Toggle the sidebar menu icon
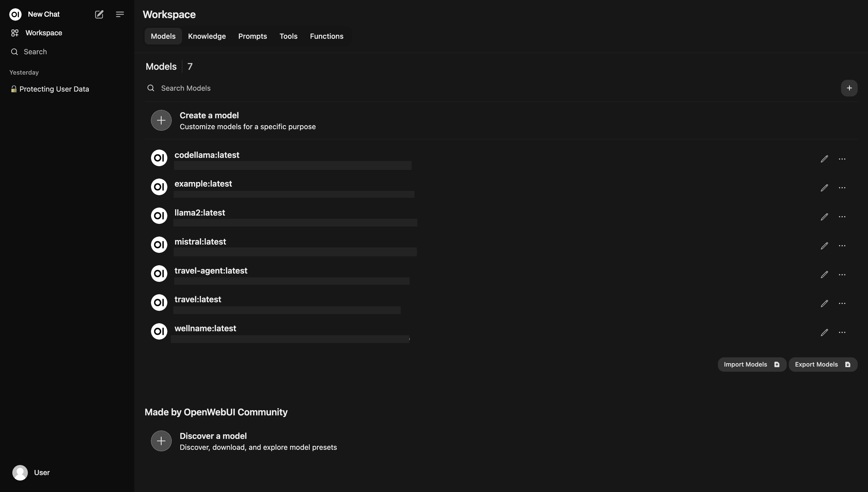 coord(120,14)
